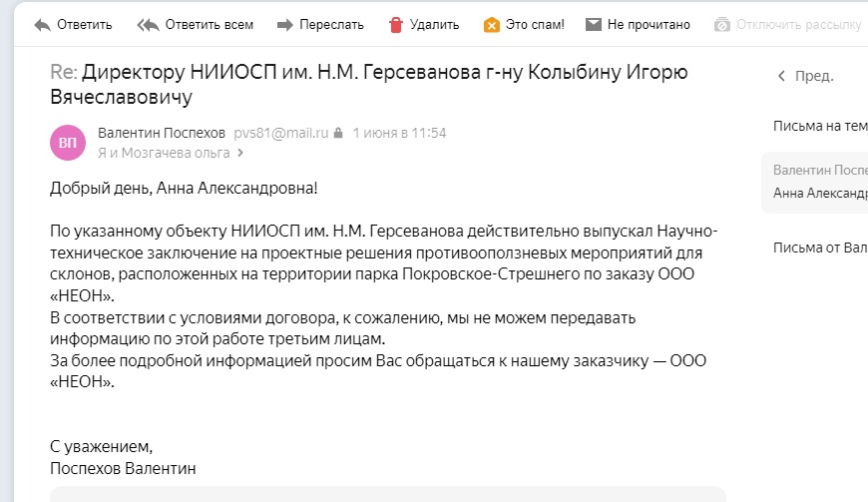
Task: Click the pink ВП sender avatar
Action: [68, 143]
